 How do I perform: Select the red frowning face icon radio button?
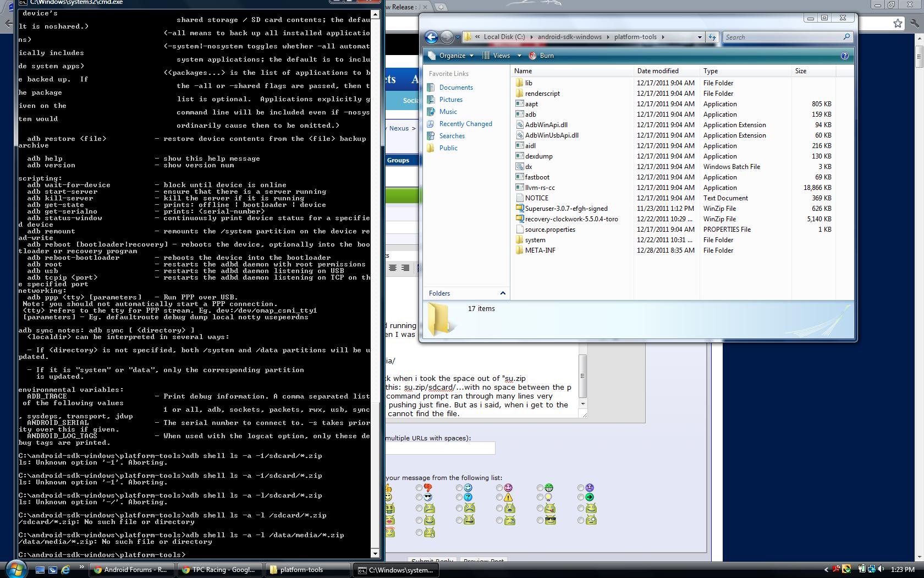[580, 488]
